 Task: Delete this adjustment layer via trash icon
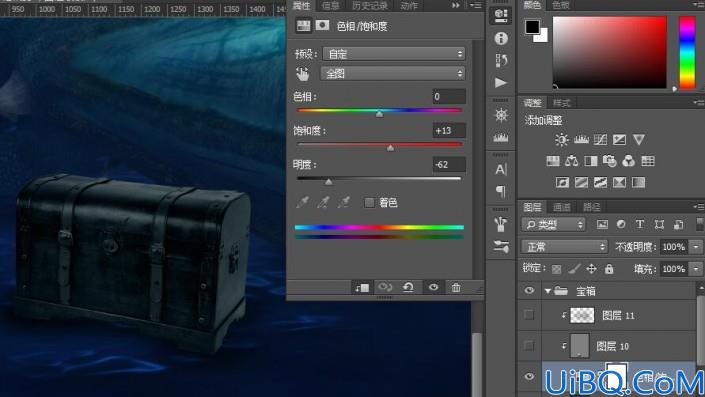pyautogui.click(x=456, y=287)
